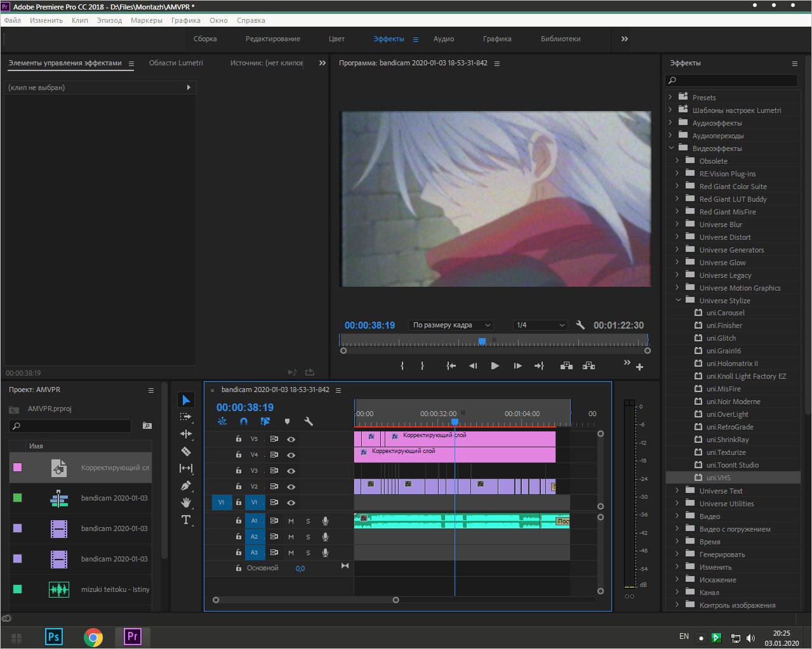Select the Hand tool
Screen dimensions: 812x649
click(x=186, y=502)
